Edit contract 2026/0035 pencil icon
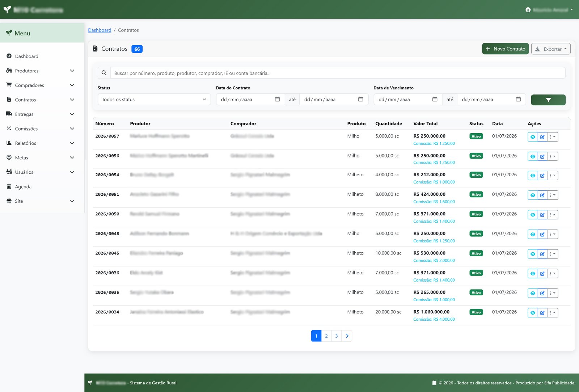This screenshot has width=579, height=392. pyautogui.click(x=542, y=293)
